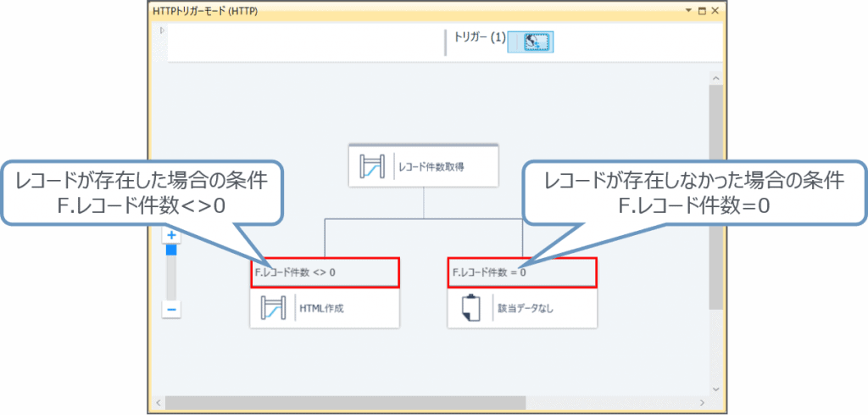The width and height of the screenshot is (868, 415).
Task: Click the zoom in plus button
Action: coord(171,235)
